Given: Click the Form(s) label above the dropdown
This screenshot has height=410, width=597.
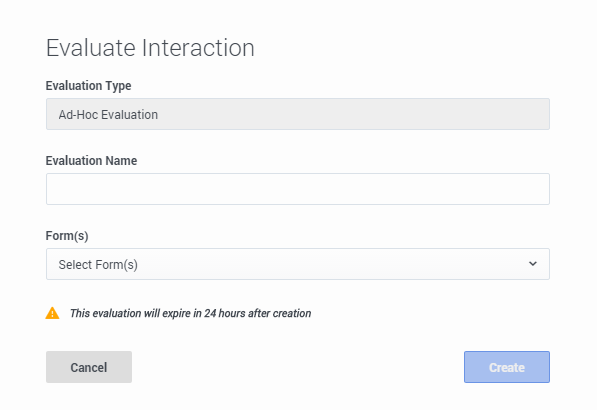Looking at the screenshot, I should (67, 236).
